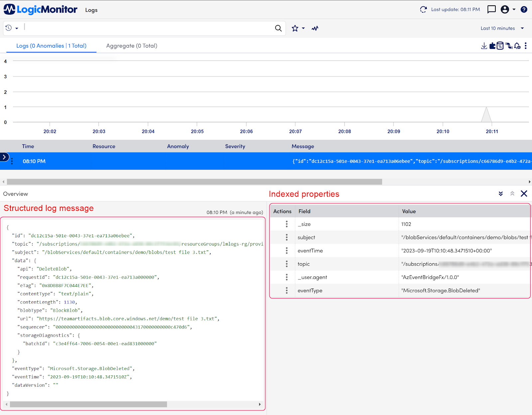Click the horizontal scrollbar below the log table
The width and height of the screenshot is (532, 415).
click(x=193, y=182)
